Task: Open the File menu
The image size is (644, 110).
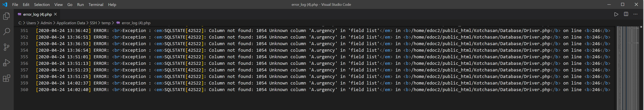Action: point(15,5)
